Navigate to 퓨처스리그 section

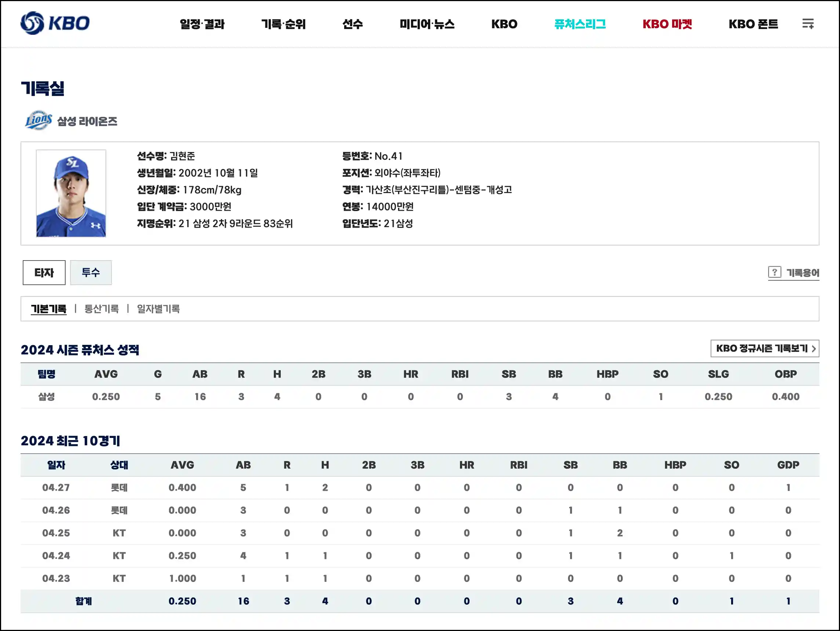[580, 23]
